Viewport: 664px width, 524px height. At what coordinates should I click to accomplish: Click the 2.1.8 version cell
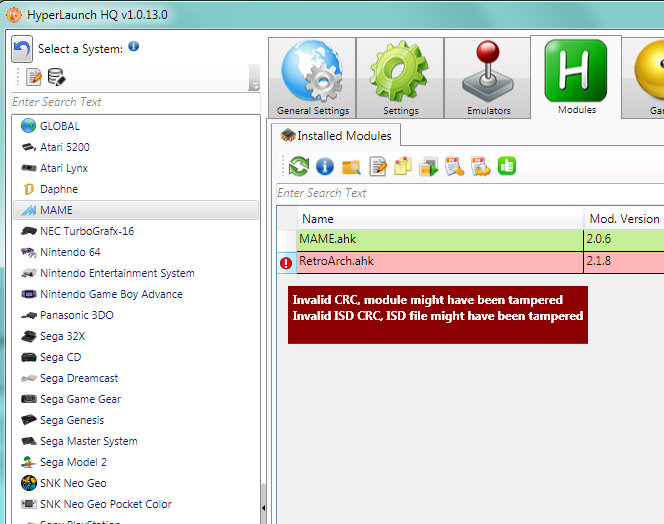(x=624, y=262)
